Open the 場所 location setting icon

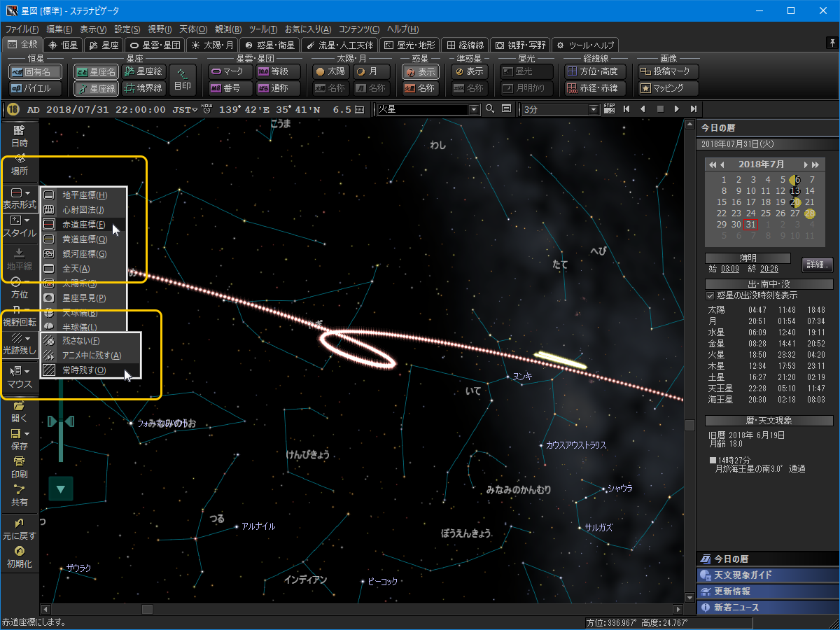(x=19, y=164)
